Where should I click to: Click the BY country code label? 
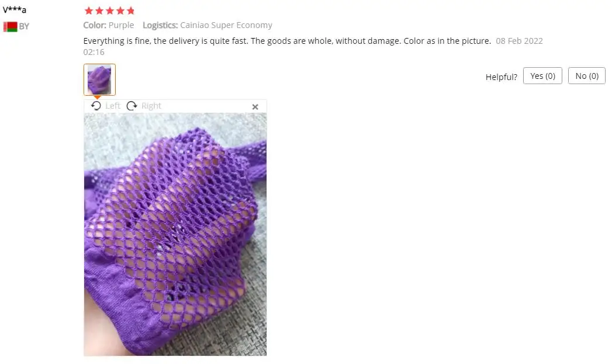[x=24, y=26]
